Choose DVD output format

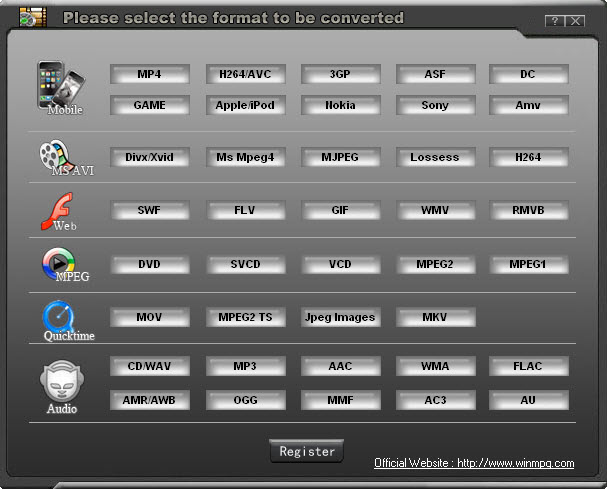[149, 265]
